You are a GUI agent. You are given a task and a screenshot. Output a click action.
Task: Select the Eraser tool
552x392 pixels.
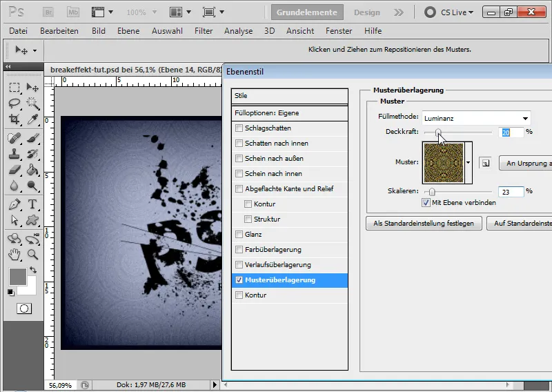point(14,170)
